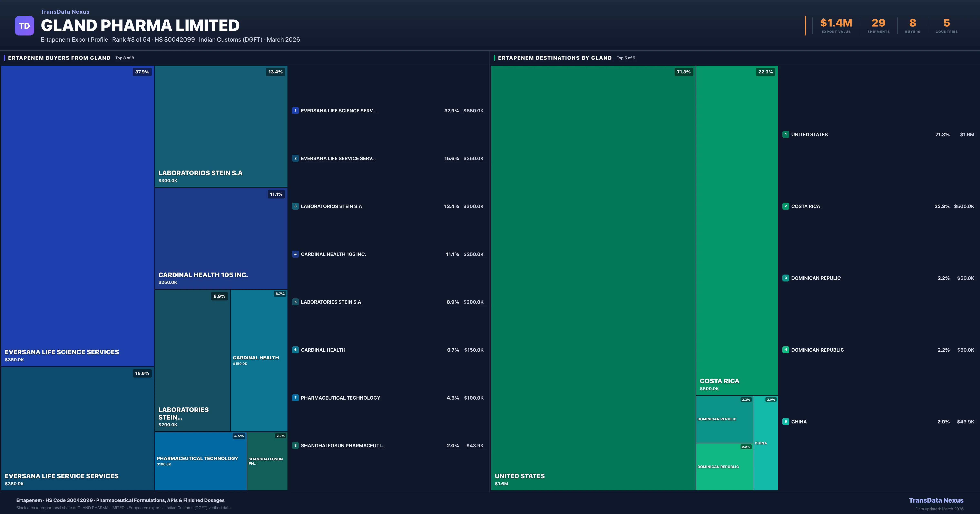Click the Ertapenem Buyers From Gland heading
Image resolution: width=980 pixels, height=514 pixels.
tap(59, 58)
